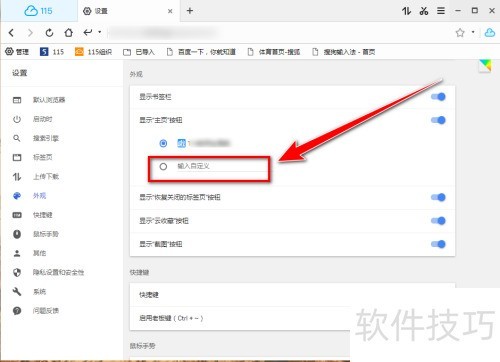This screenshot has height=362, width=500.
Task: Click the wrench icon beside 系统
Action: point(17,292)
